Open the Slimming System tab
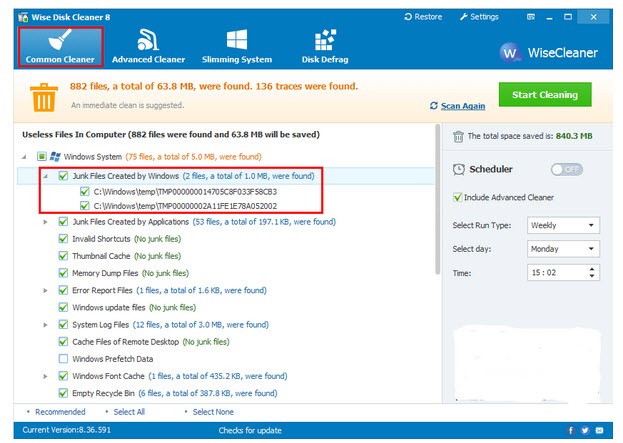Image resolution: width=623 pixels, height=443 pixels. pos(237,46)
